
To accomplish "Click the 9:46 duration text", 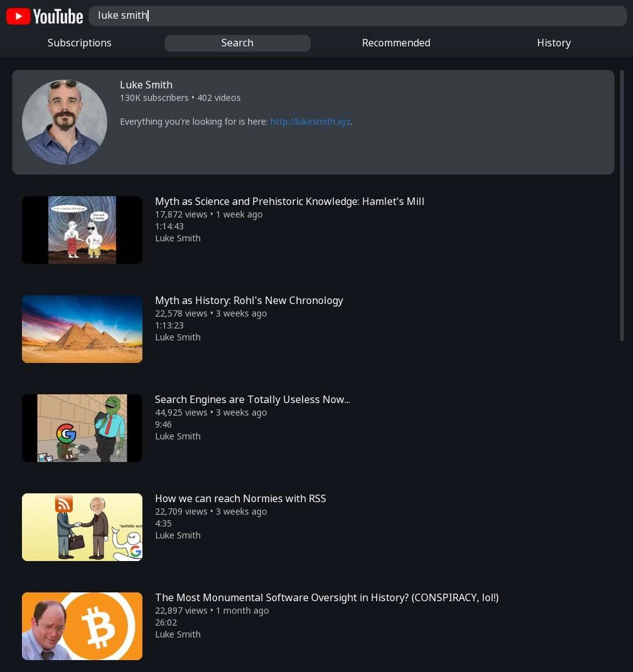I will point(163,424).
